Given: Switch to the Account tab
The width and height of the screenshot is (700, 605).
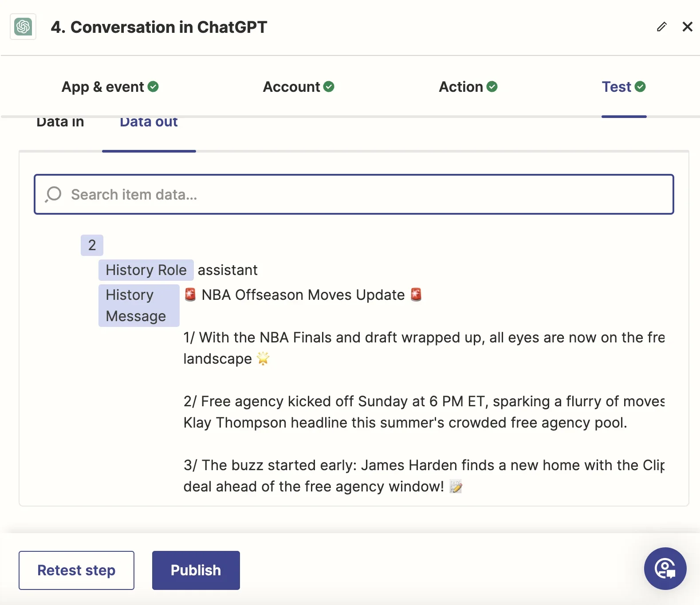Looking at the screenshot, I should (x=299, y=86).
